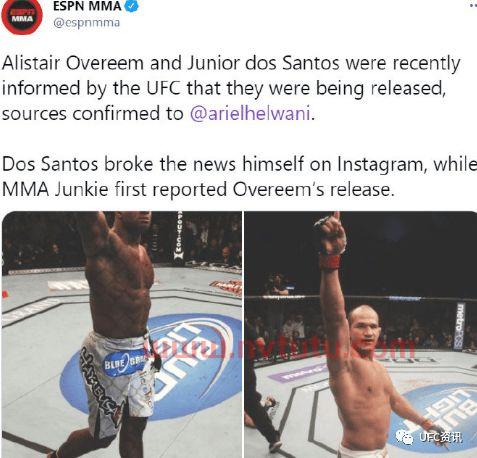Open the tweet's more options dots

473,6
